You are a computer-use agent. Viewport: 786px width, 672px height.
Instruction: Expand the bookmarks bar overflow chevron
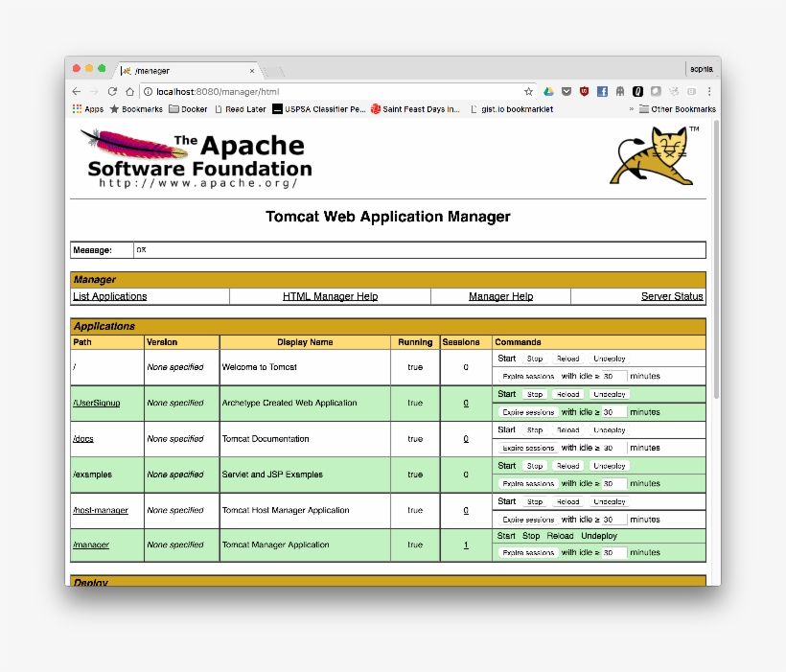[630, 109]
